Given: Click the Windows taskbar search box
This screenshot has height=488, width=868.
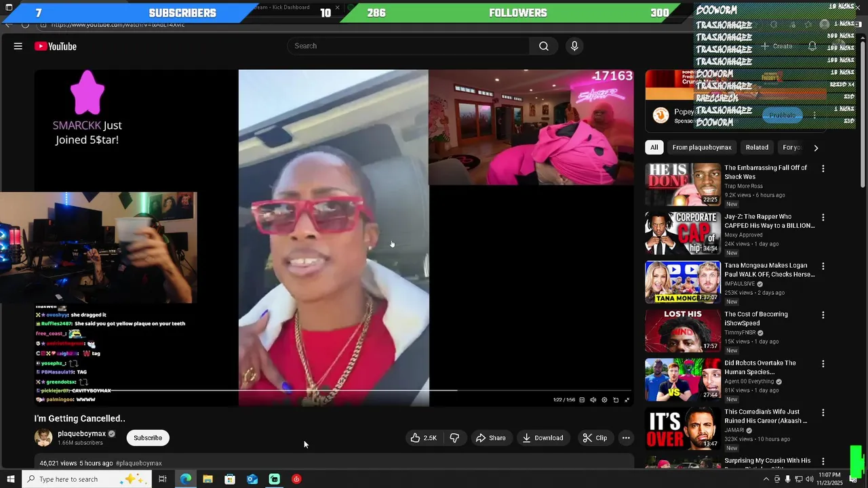Looking at the screenshot, I should pos(85,479).
